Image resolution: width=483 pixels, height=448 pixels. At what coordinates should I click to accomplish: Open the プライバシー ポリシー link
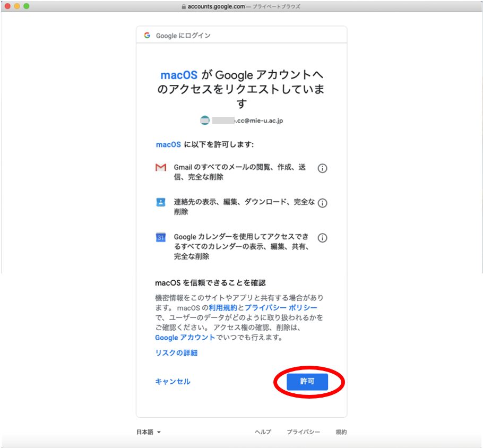click(281, 307)
